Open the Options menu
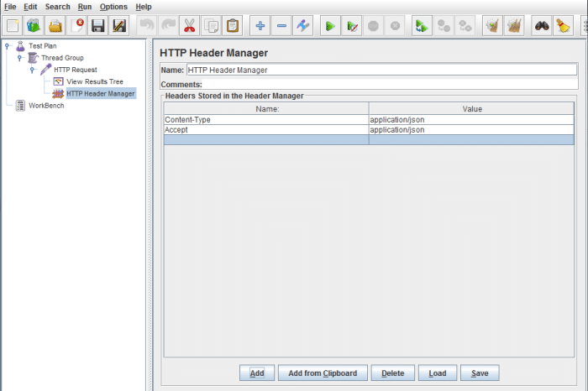This screenshot has width=588, height=391. (x=113, y=7)
